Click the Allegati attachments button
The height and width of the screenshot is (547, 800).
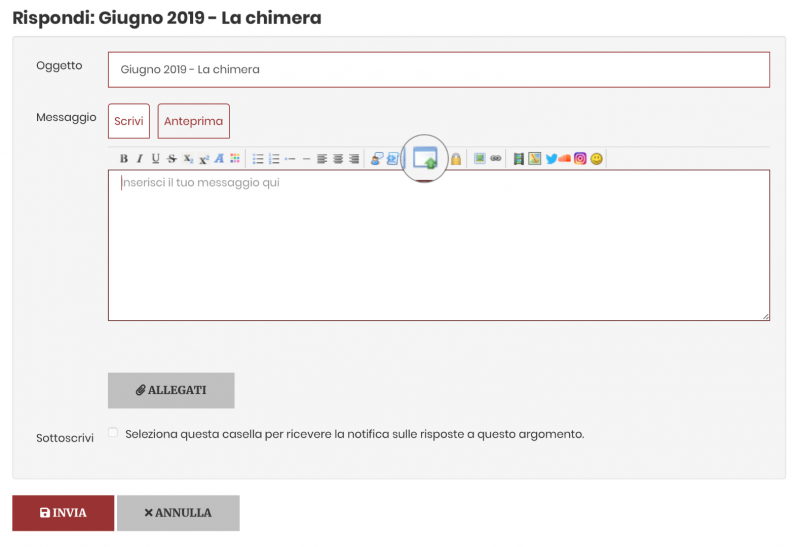[171, 390]
